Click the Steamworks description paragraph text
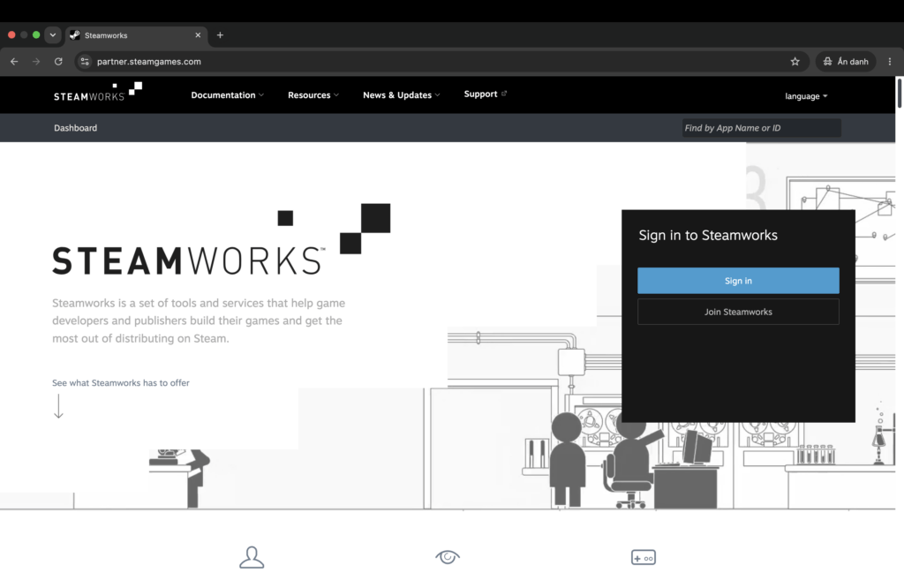The image size is (904, 588). click(199, 320)
